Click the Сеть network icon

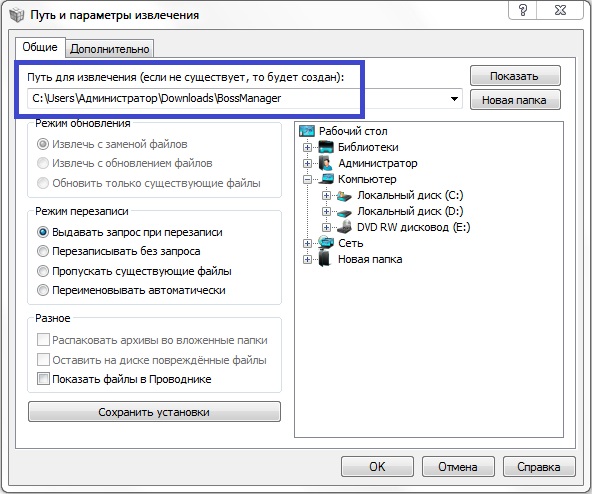[x=326, y=242]
